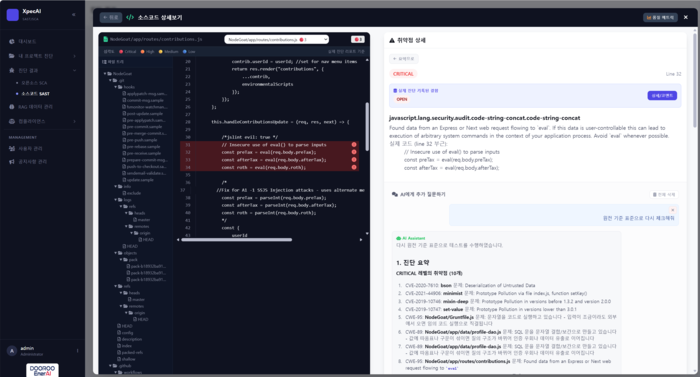The height and width of the screenshot is (377, 700).
Task: Click the applypatch-msg.sample file icon
Action: coord(124,94)
